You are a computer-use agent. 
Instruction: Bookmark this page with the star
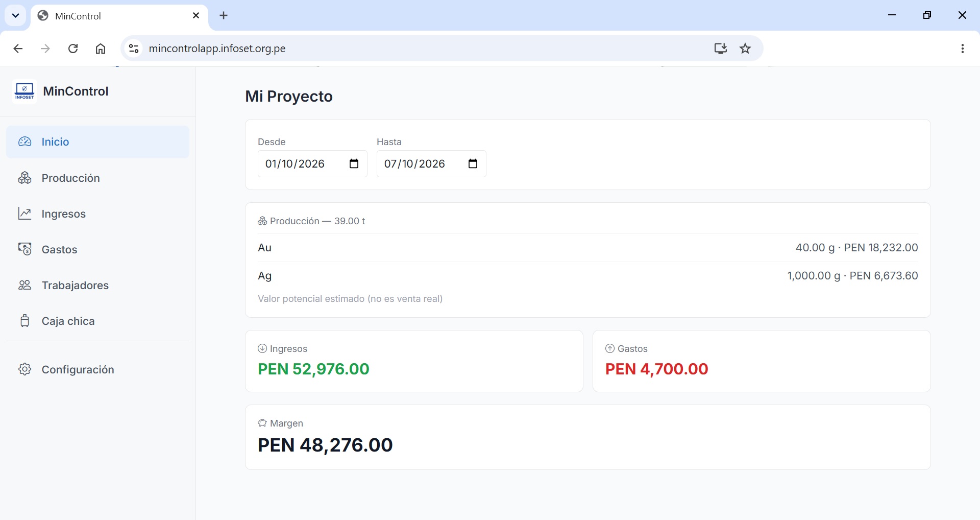coord(745,49)
